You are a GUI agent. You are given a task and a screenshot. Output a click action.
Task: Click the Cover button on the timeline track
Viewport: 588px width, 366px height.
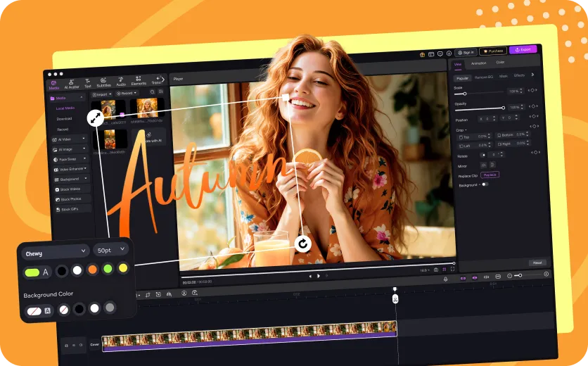pyautogui.click(x=94, y=344)
